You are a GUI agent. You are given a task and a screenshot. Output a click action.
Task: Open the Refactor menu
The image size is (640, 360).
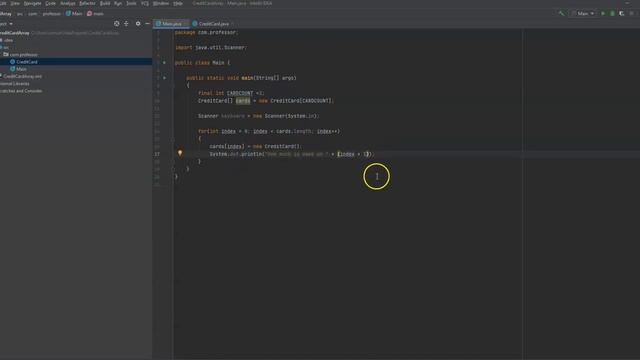[x=87, y=3]
